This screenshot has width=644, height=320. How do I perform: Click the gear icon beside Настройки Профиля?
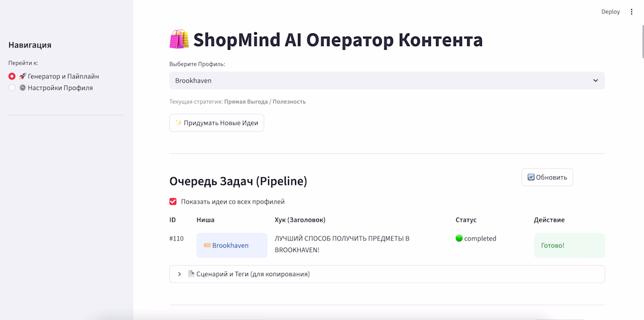[23, 88]
